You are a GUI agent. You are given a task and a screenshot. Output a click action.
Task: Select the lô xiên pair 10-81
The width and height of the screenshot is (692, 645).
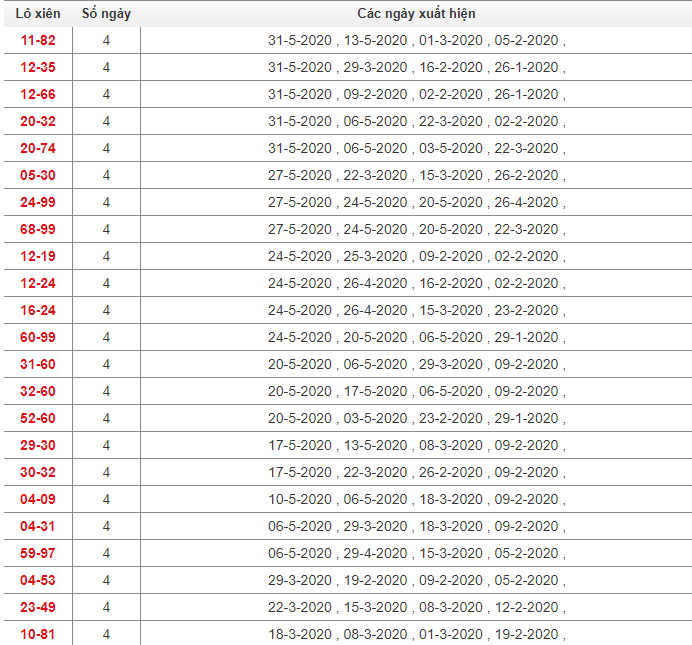(x=38, y=634)
